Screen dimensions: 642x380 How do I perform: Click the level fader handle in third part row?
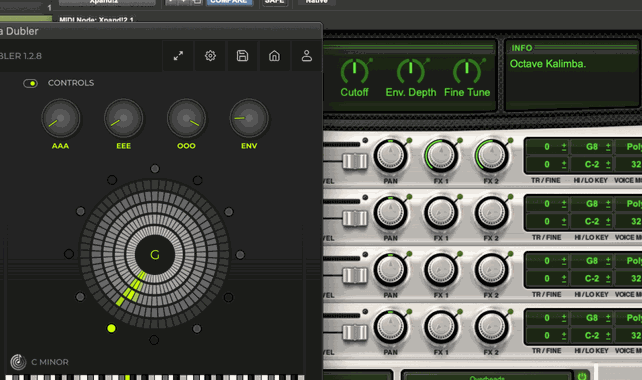pos(355,275)
